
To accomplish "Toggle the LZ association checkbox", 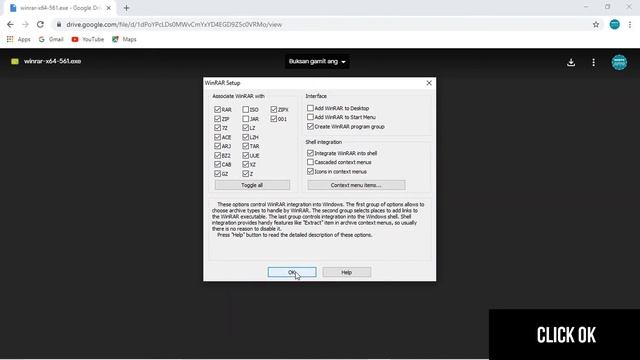I will tap(245, 128).
